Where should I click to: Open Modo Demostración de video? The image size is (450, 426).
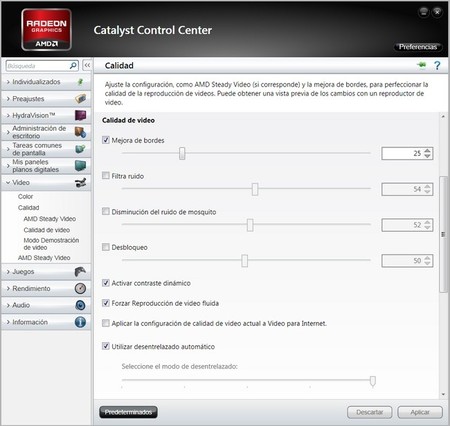[x=51, y=244]
